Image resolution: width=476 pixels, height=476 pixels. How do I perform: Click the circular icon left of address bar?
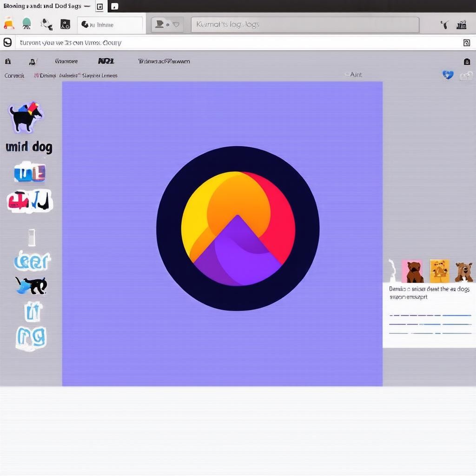tap(7, 42)
